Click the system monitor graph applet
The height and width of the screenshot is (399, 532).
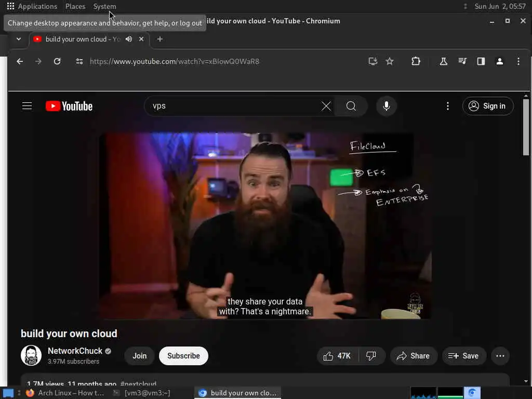(436, 393)
